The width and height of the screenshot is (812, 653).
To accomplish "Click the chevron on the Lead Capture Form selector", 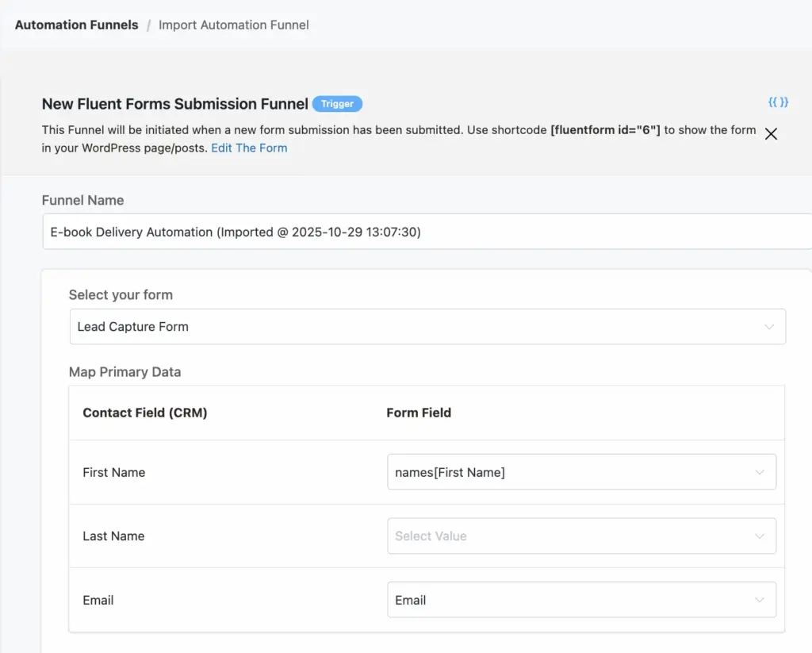I will 768,326.
